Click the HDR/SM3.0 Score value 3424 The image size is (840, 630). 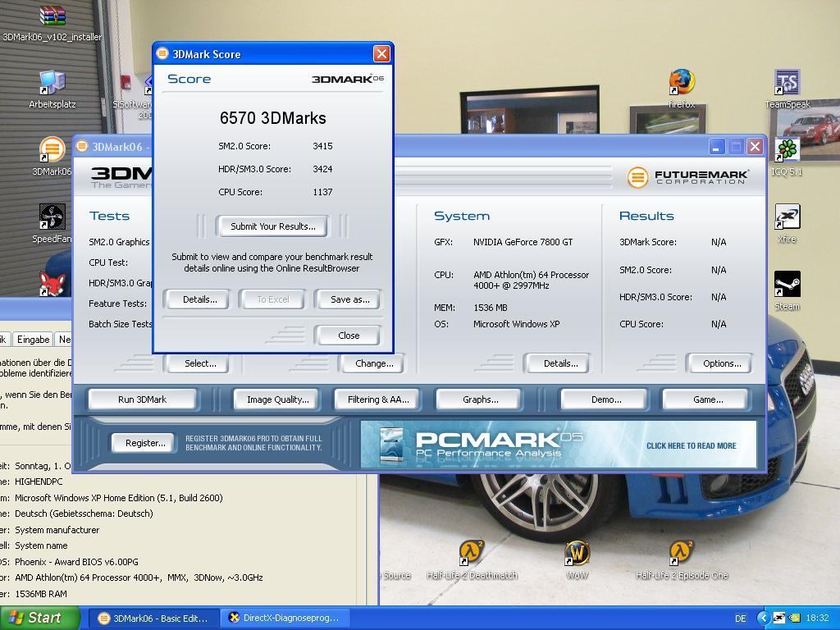click(x=322, y=169)
